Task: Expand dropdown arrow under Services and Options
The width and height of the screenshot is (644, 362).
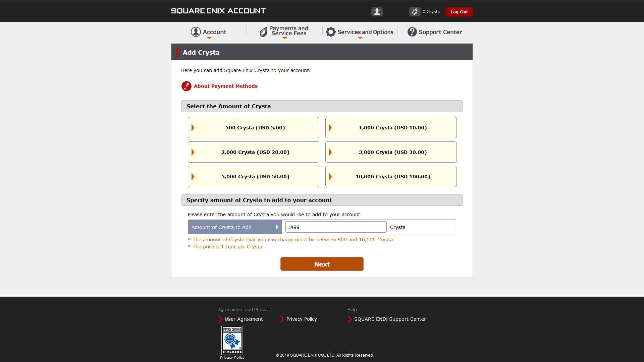Action: click(360, 38)
